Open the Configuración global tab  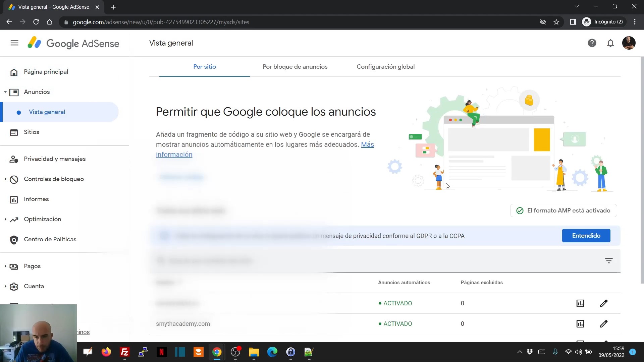point(385,67)
